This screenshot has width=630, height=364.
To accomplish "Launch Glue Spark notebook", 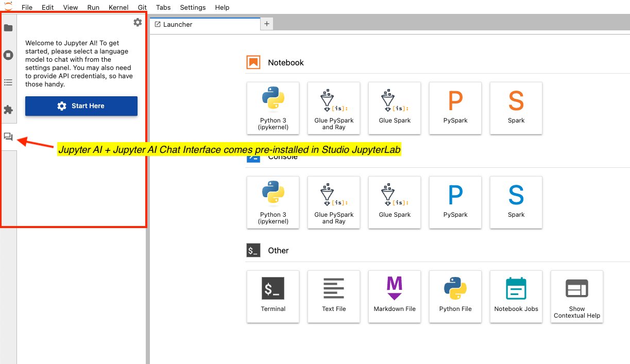I will click(395, 109).
